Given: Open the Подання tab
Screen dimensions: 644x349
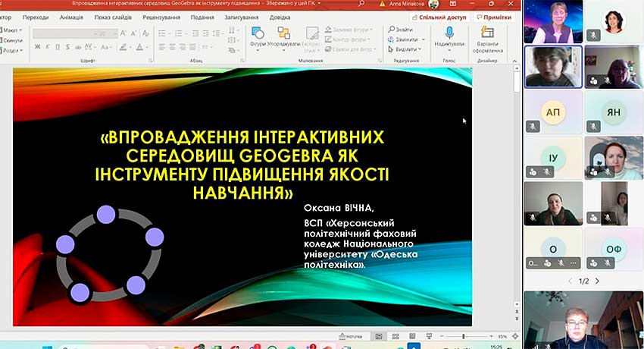Looking at the screenshot, I should [x=202, y=17].
